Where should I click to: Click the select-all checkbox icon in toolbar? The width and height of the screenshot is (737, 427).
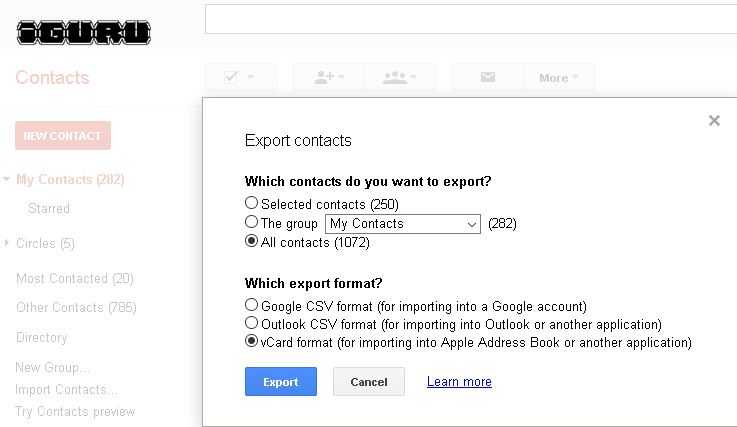coord(239,77)
